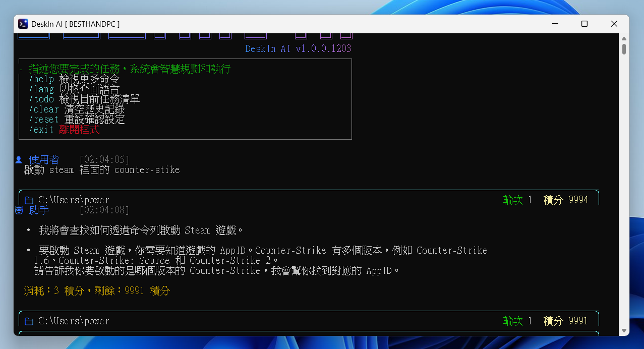Click the 積分 9994 path text C:\Users\power
The image size is (644, 349).
[x=74, y=200]
